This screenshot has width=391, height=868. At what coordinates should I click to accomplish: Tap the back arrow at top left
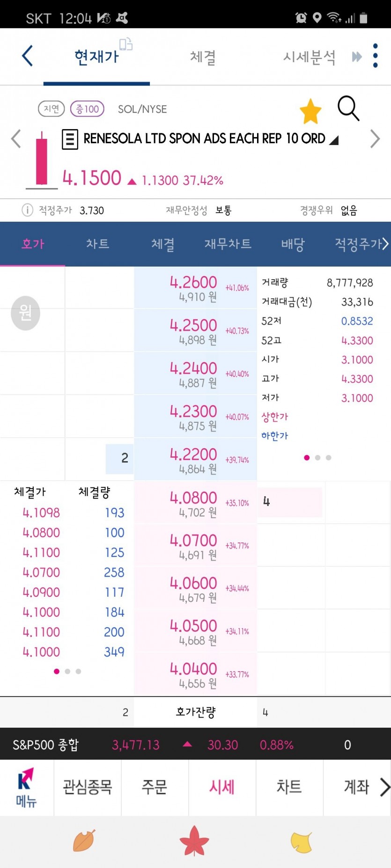tap(28, 56)
